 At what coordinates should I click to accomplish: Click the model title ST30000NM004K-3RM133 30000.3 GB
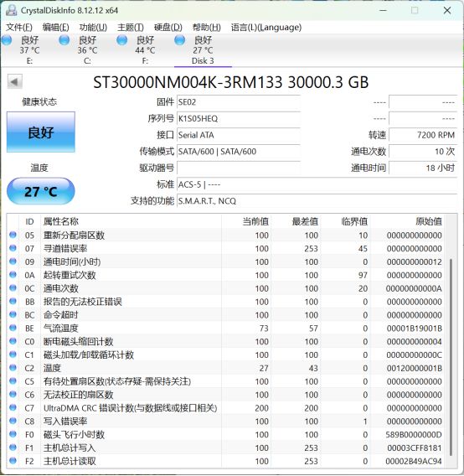click(x=230, y=82)
